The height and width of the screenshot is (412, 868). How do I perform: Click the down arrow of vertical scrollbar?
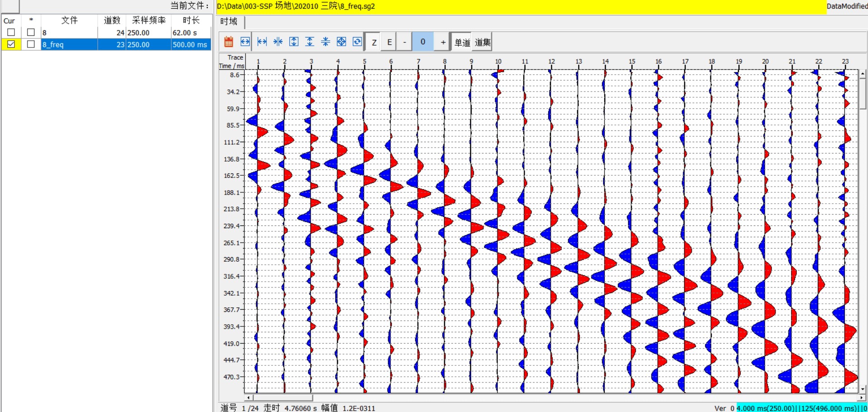[x=863, y=388]
